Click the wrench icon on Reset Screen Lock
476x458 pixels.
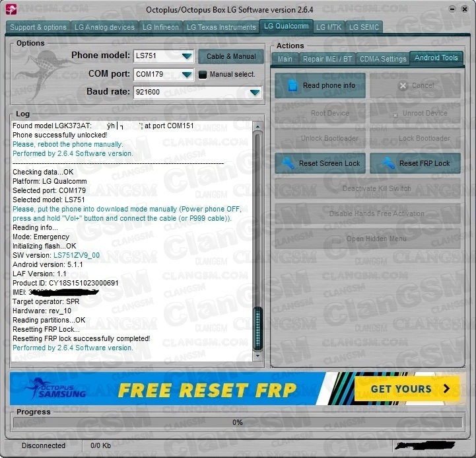[x=289, y=163]
